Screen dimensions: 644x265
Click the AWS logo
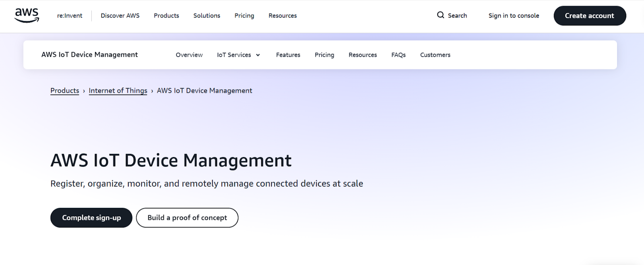pyautogui.click(x=27, y=15)
